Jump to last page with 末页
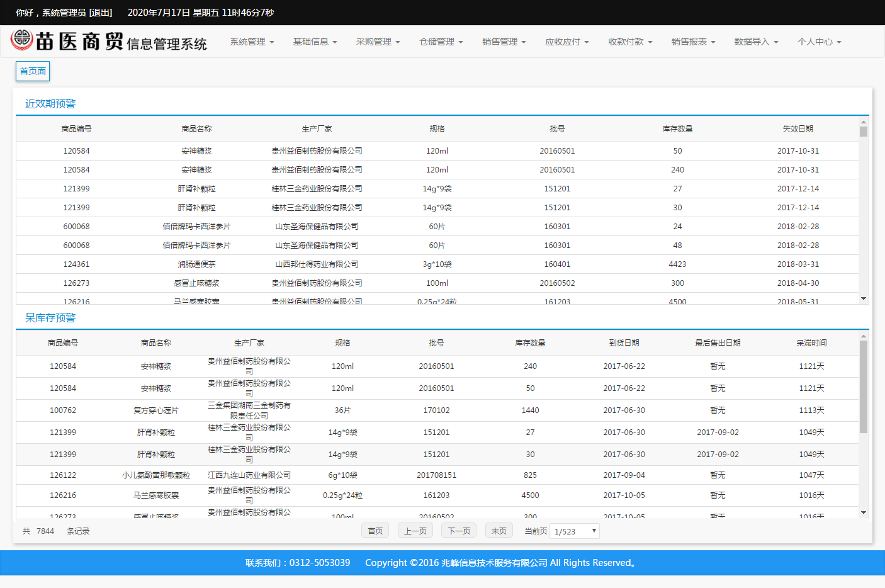Viewport: 885px width, 588px height. tap(499, 531)
